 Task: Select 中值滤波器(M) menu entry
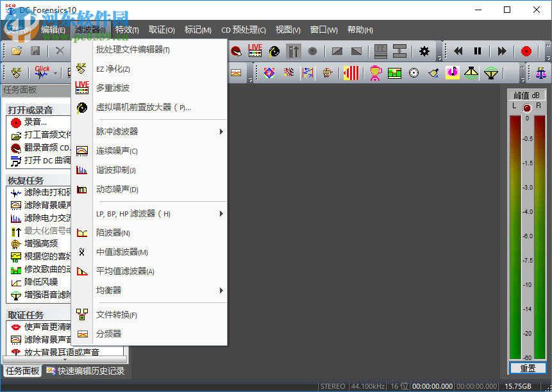click(x=149, y=252)
